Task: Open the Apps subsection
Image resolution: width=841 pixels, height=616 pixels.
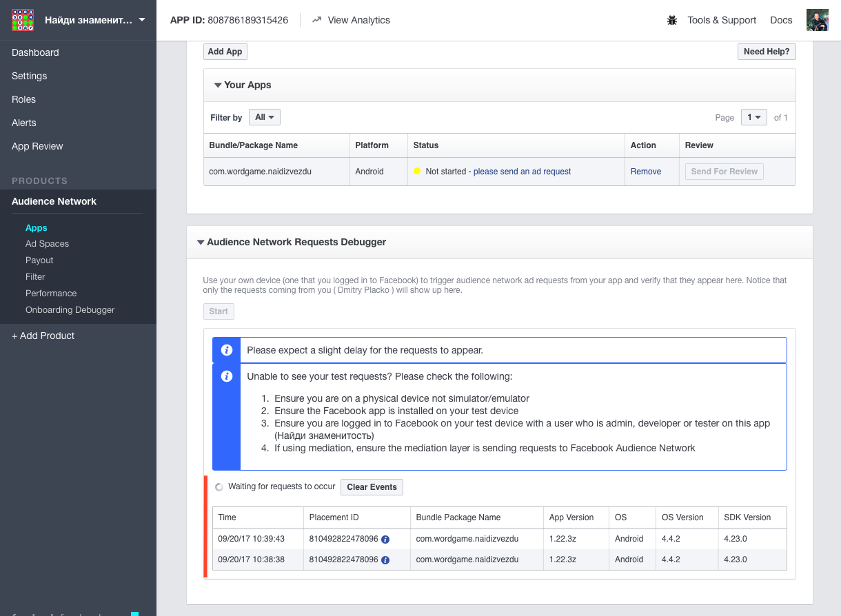Action: tap(37, 227)
